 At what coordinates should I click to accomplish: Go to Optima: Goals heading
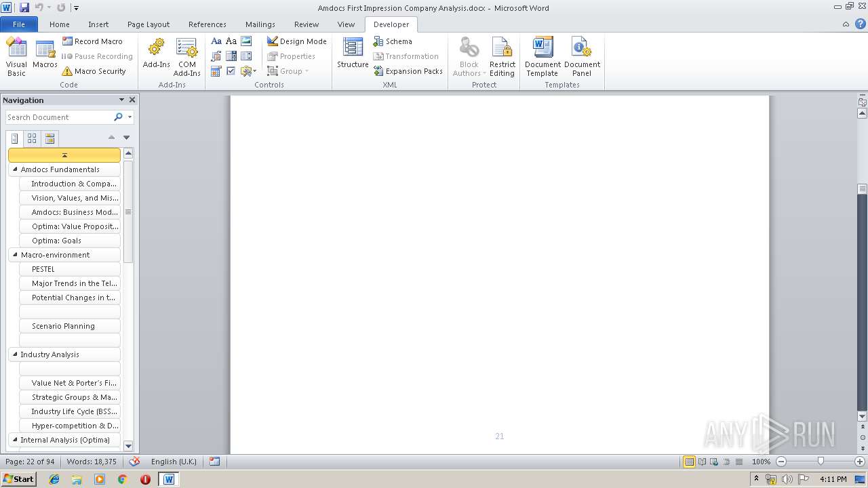click(x=70, y=241)
